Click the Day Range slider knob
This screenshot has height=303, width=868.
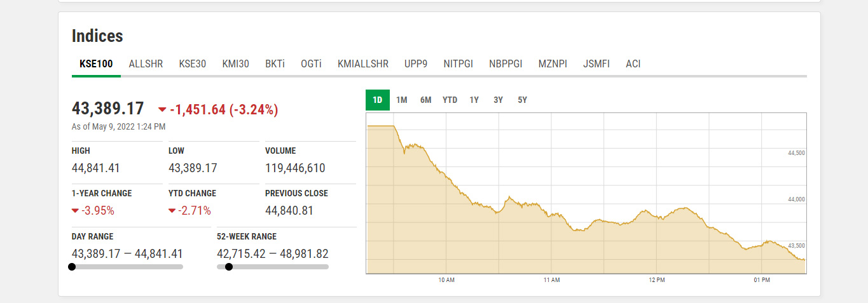(72, 267)
